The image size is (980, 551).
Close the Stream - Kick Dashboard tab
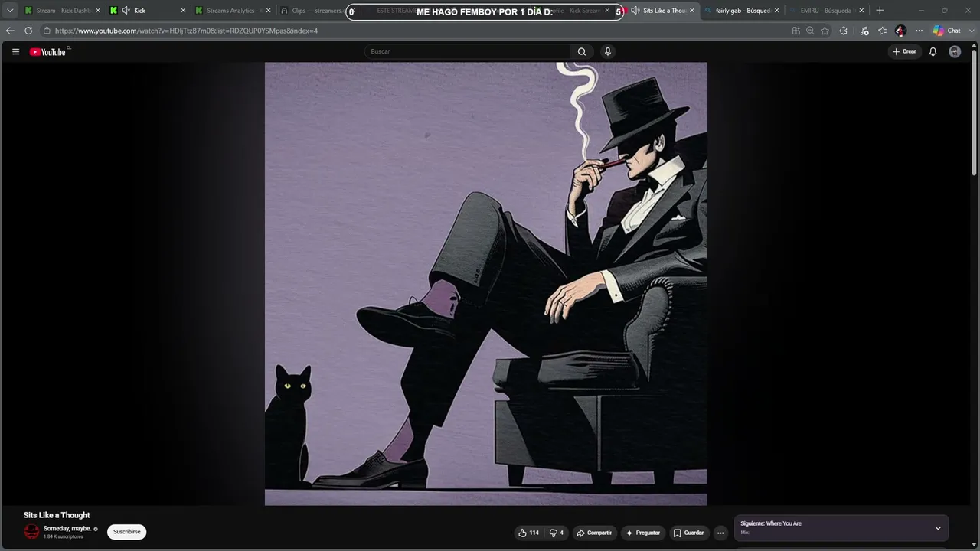tap(98, 11)
